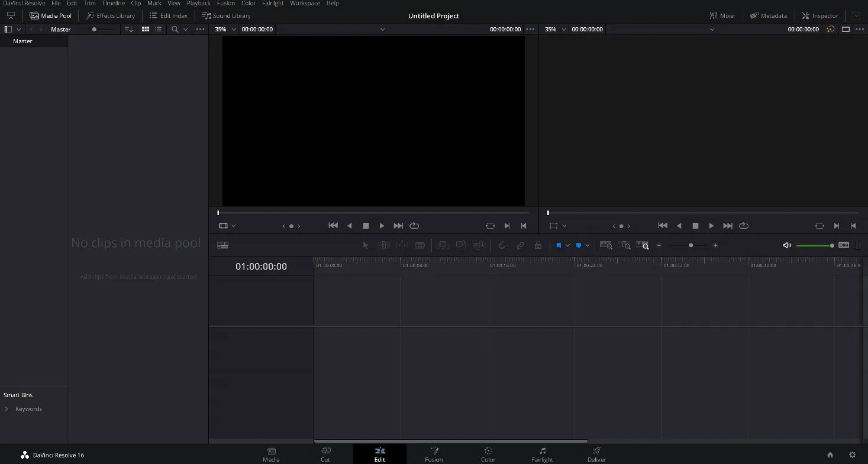Click the Detail Zoom icon
Screen dimensions: 868x464
point(625,245)
